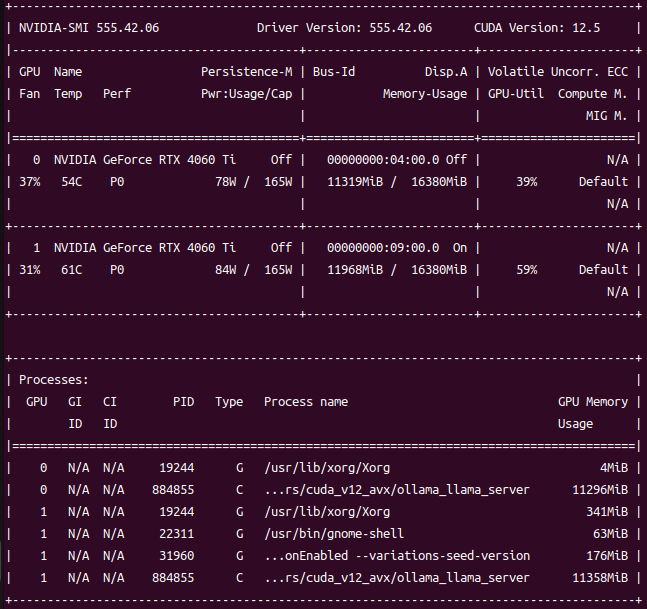The height and width of the screenshot is (609, 647).
Task: Click the 'GPU-Util' header text
Action: coord(516,94)
